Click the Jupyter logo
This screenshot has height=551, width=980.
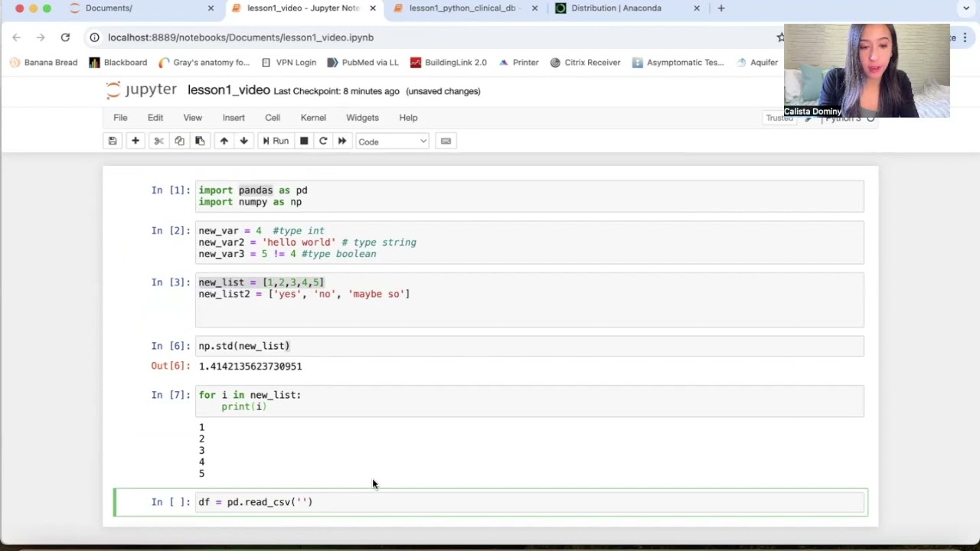pyautogui.click(x=142, y=90)
